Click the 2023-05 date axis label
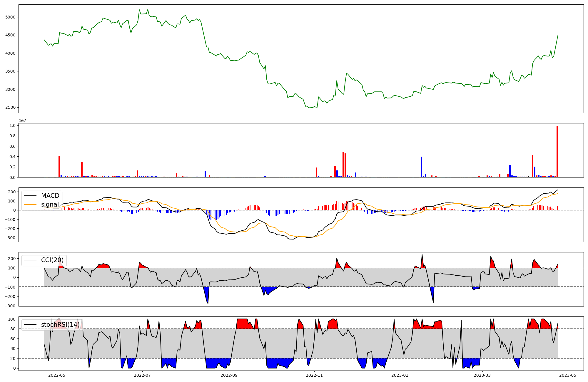Image resolution: width=588 pixels, height=382 pixels. coord(568,375)
